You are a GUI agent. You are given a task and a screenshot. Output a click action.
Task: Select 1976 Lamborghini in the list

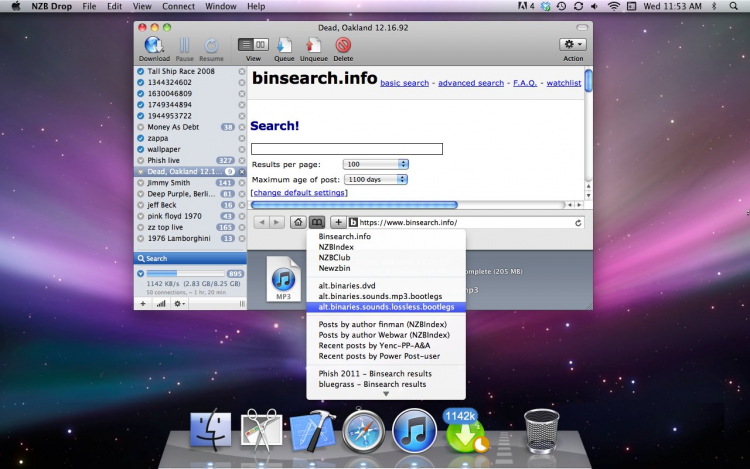coord(190,238)
